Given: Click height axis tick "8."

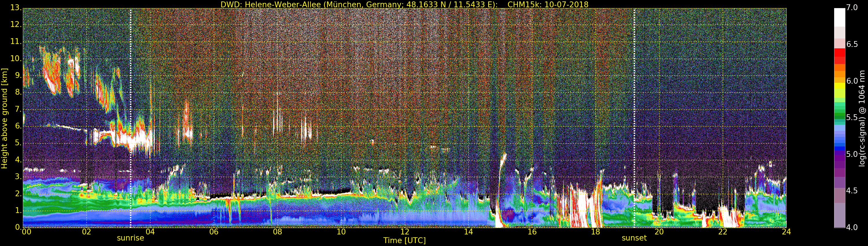Looking at the screenshot, I should (x=18, y=92).
